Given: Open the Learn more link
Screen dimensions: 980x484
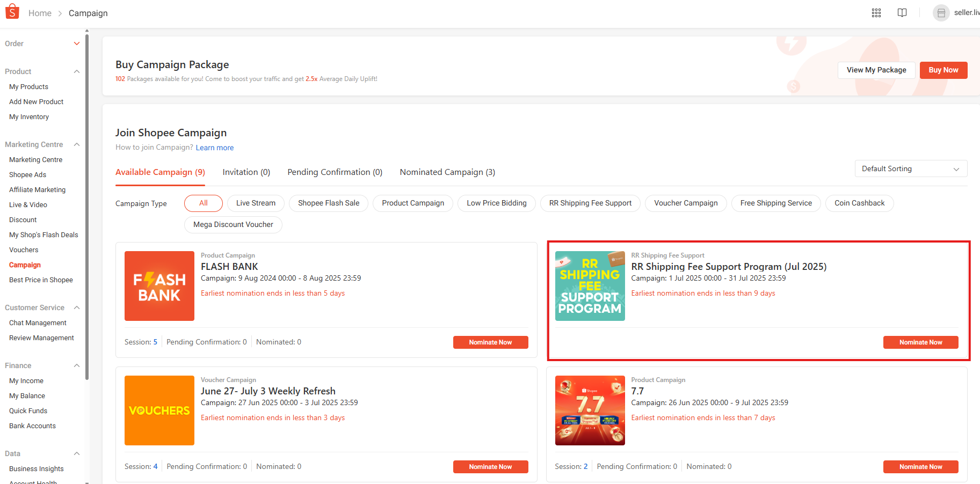Looking at the screenshot, I should pos(214,148).
